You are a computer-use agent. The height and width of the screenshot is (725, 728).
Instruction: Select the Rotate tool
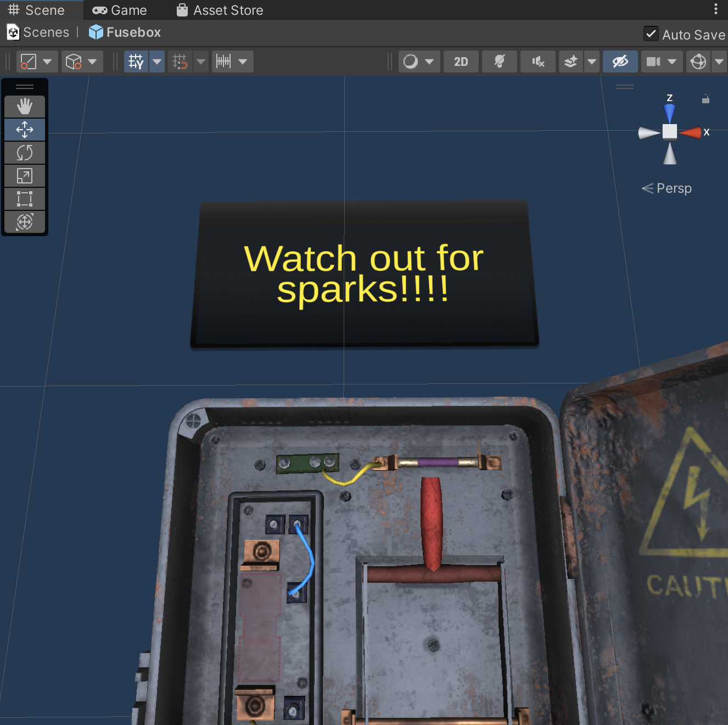point(25,153)
